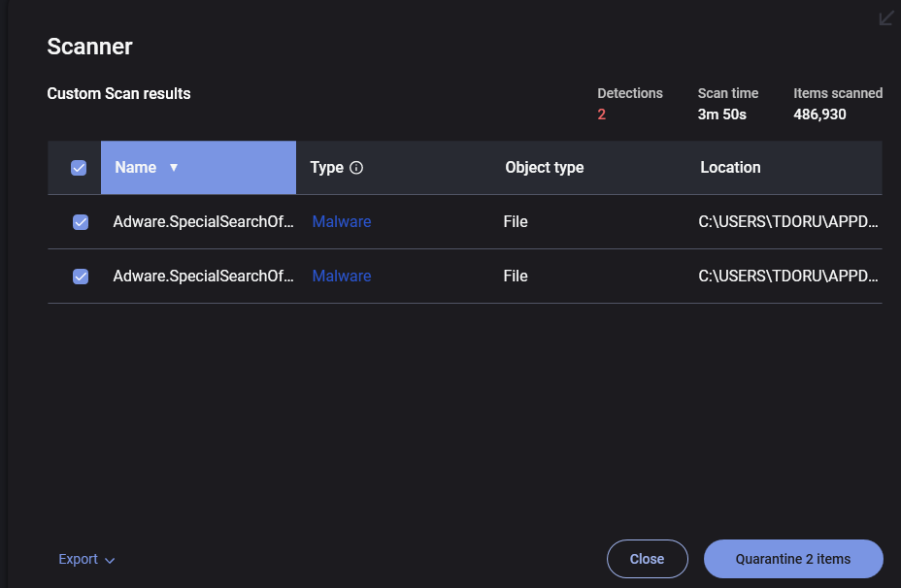This screenshot has width=901, height=588.
Task: Click Quarantine 2 items button
Action: coord(792,559)
